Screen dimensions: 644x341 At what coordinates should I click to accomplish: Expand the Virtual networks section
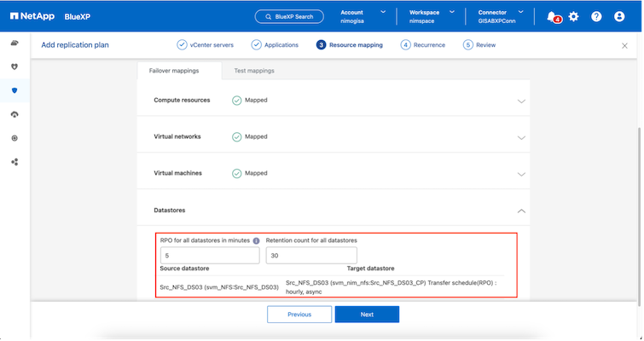coord(521,136)
